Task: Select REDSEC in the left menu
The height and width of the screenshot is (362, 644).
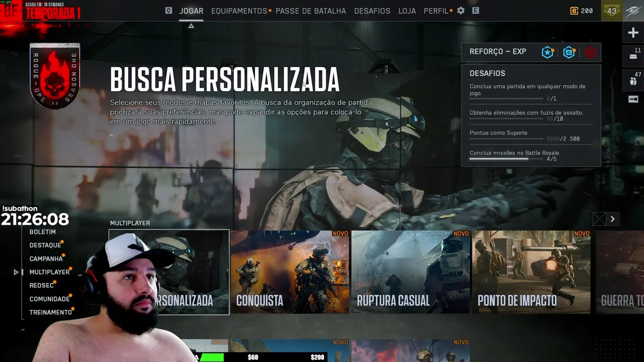Action: [42, 286]
